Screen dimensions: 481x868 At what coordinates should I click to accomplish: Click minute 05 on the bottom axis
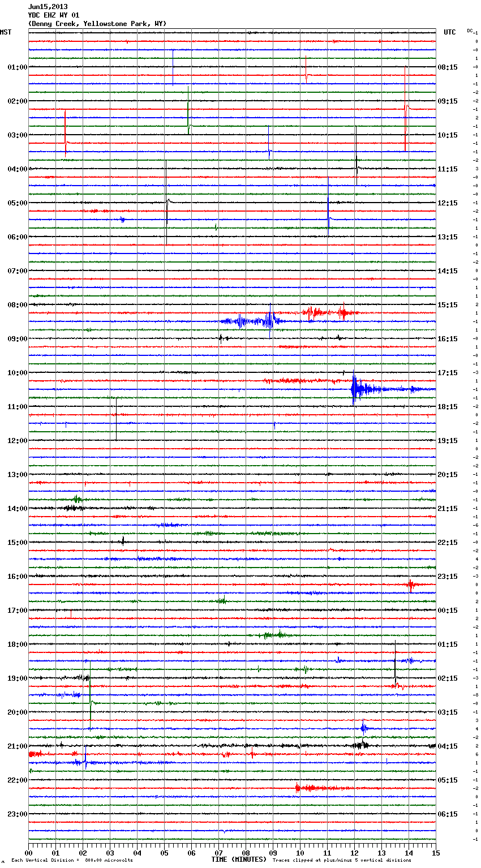(165, 853)
